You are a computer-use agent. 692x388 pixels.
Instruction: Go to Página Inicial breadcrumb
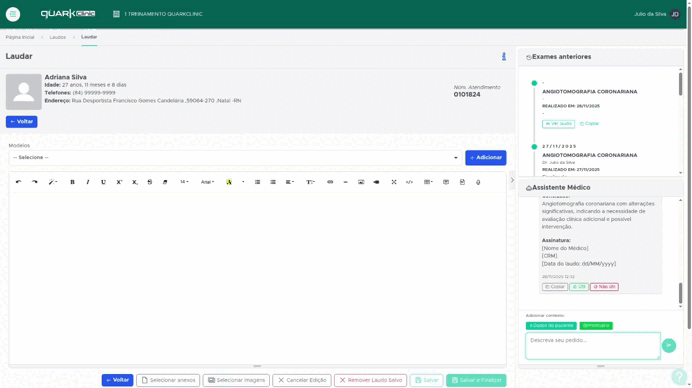[x=20, y=38]
